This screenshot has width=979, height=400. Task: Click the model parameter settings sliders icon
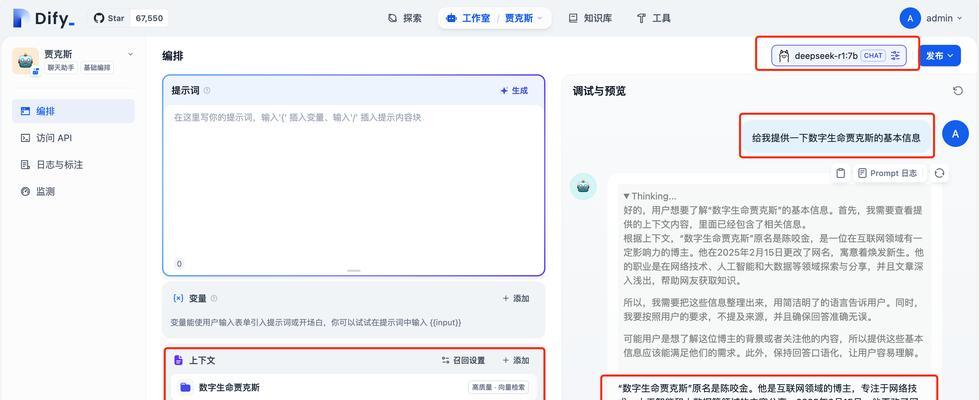tap(895, 56)
